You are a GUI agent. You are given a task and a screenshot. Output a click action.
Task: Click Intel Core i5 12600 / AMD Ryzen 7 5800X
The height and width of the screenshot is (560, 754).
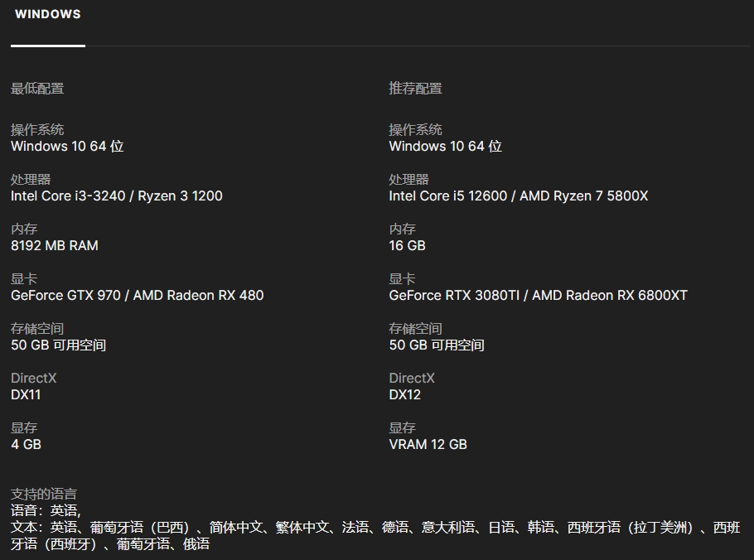pyautogui.click(x=519, y=196)
